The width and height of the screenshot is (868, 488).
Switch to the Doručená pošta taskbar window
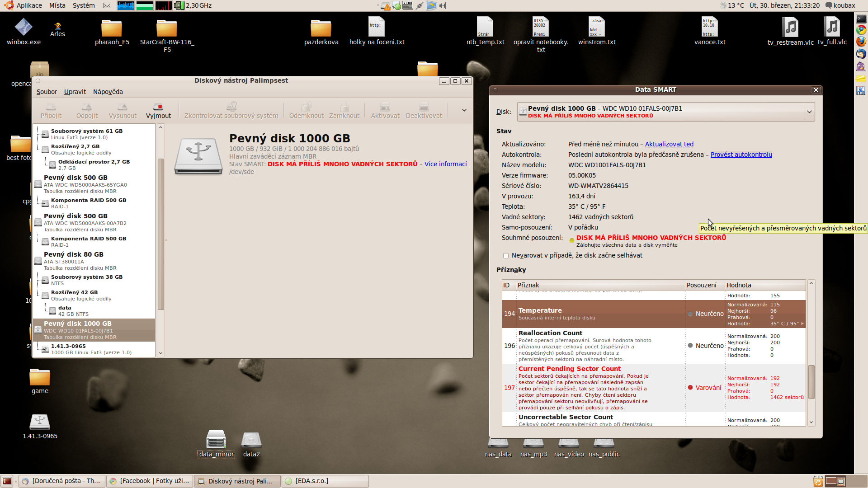61,481
